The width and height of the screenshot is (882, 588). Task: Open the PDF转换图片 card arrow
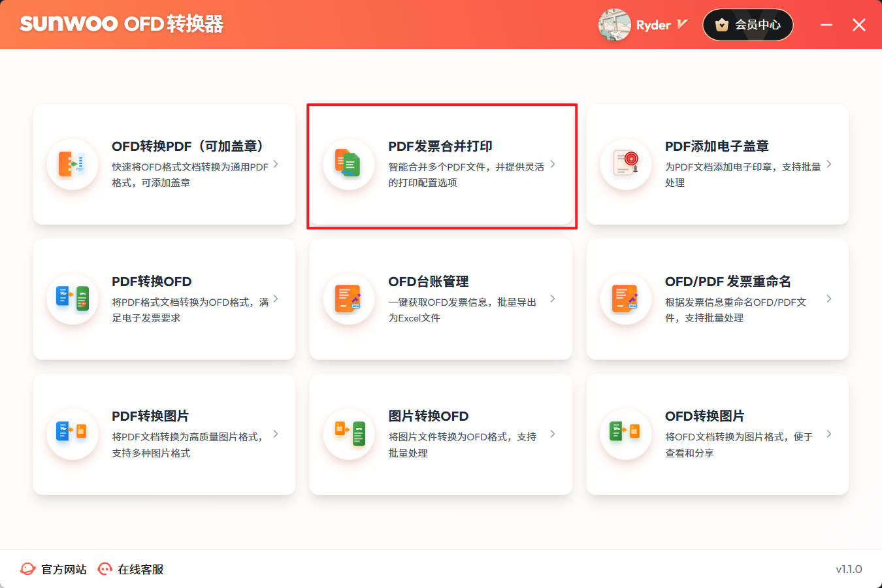click(276, 434)
